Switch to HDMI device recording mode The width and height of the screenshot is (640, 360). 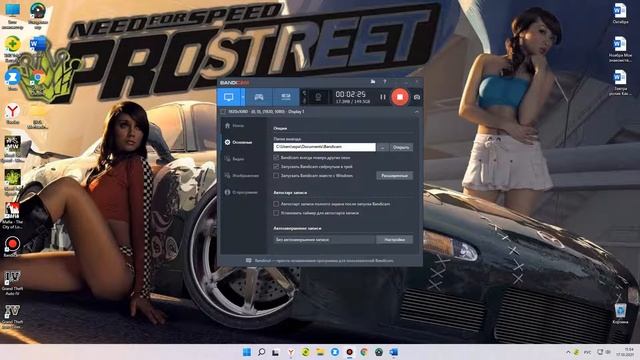coord(286,97)
